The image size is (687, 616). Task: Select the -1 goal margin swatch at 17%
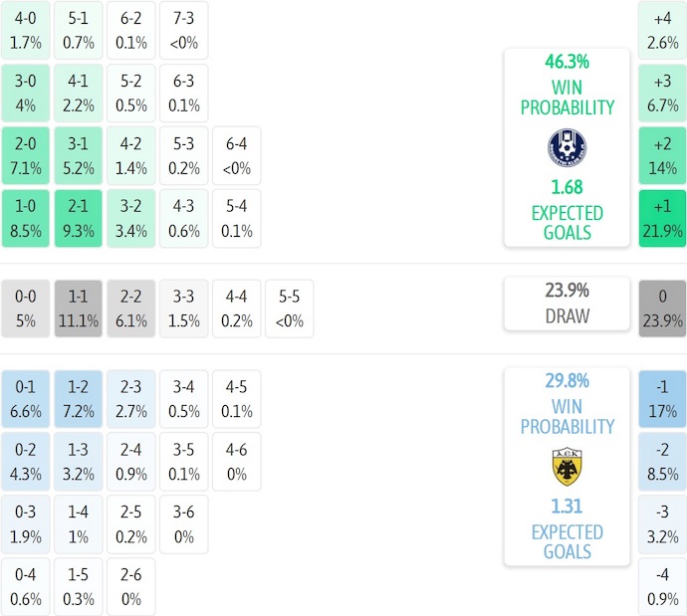(x=663, y=399)
